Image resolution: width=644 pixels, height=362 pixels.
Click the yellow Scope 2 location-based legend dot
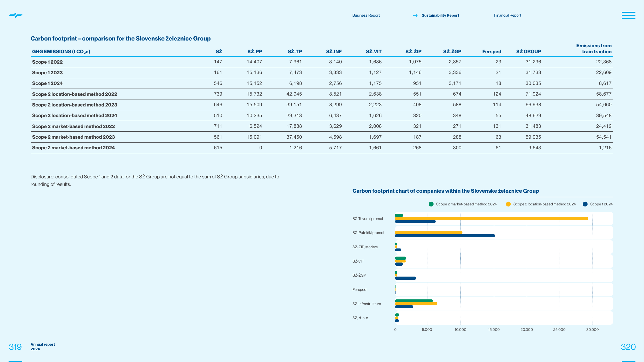tap(508, 204)
